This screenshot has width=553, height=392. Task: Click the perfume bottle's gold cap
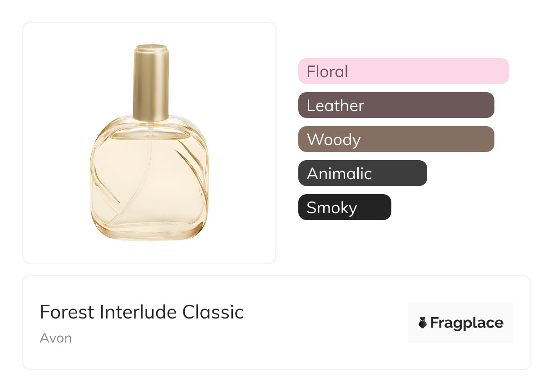pyautogui.click(x=151, y=82)
